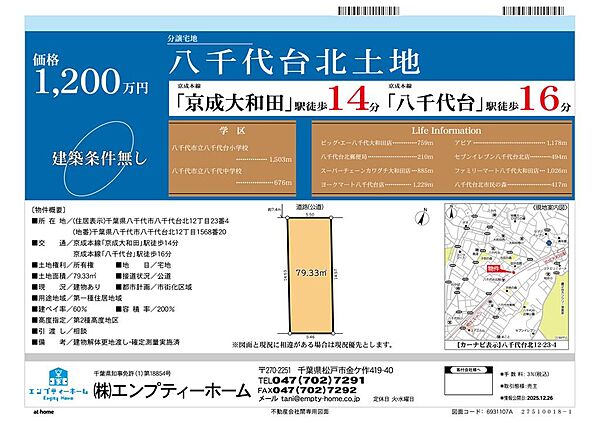Click the price 1,200万円
Screen dimensions: 600x423
click(x=91, y=82)
